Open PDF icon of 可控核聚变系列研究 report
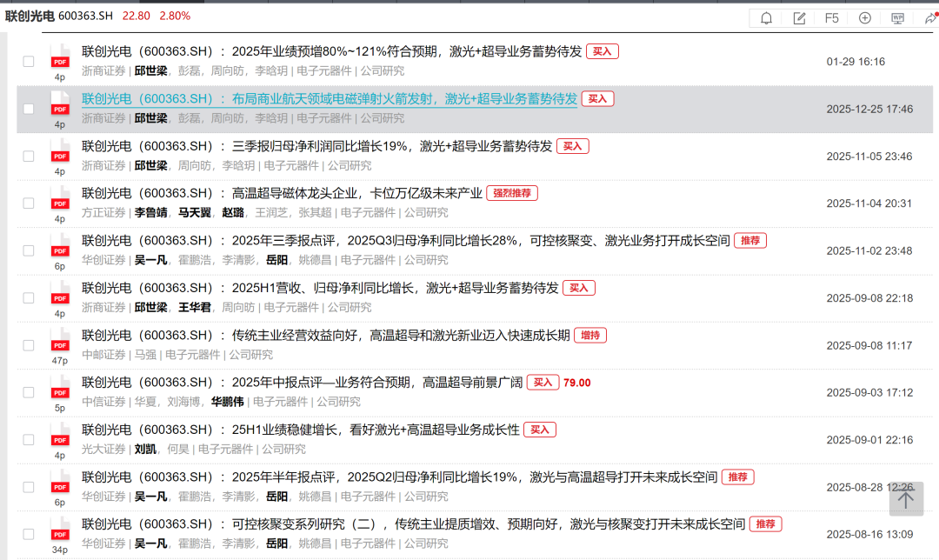This screenshot has height=560, width=939. (60, 530)
